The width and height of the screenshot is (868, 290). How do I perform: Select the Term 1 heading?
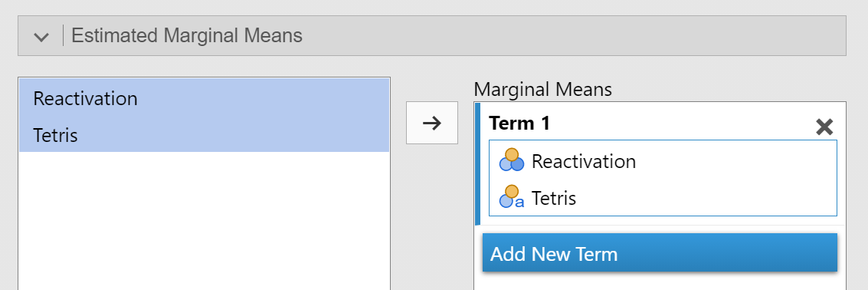[x=519, y=123]
